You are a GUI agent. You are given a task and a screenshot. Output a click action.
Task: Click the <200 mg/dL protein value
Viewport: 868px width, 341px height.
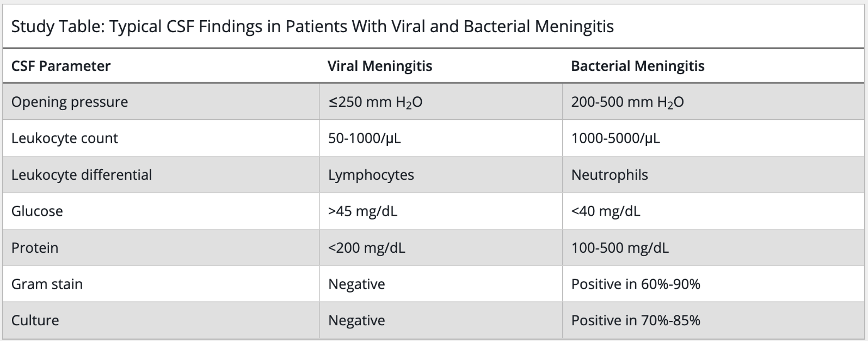366,248
